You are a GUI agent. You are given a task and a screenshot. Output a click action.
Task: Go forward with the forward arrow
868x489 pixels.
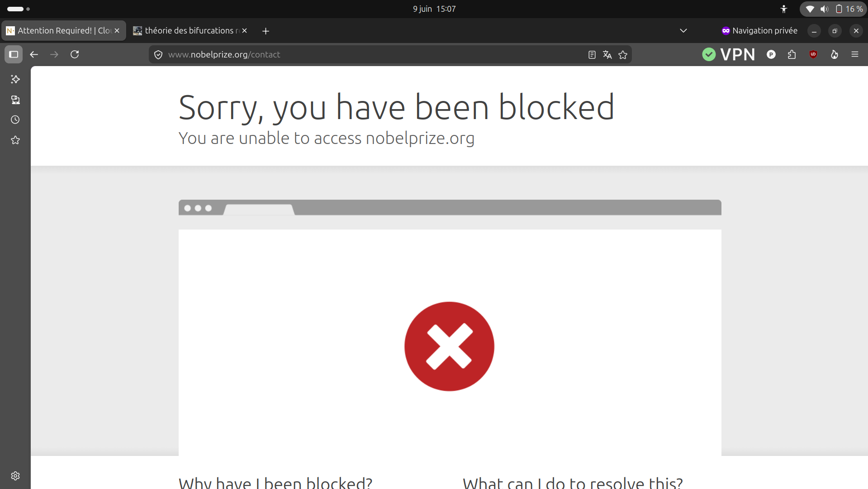point(54,54)
